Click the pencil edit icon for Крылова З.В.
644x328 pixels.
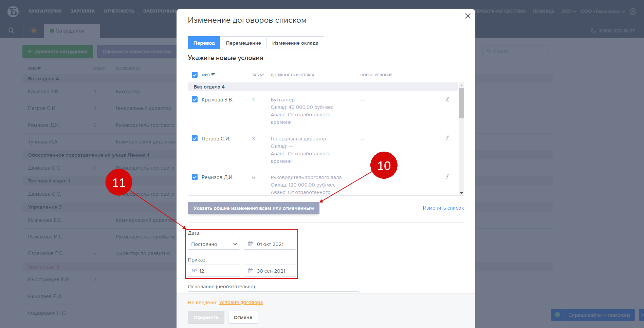(447, 99)
